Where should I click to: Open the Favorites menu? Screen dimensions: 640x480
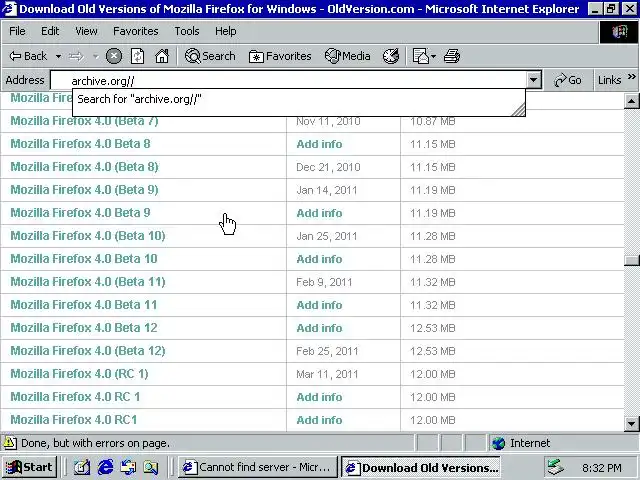(x=136, y=31)
